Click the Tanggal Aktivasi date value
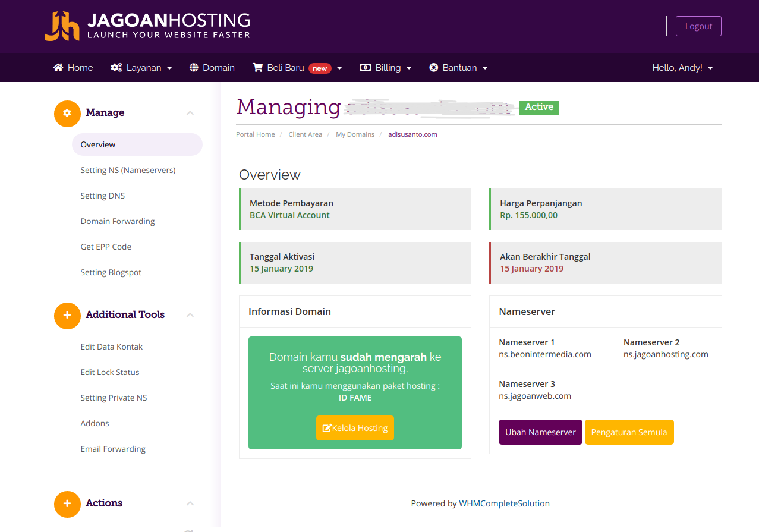The height and width of the screenshot is (532, 759). tap(281, 269)
